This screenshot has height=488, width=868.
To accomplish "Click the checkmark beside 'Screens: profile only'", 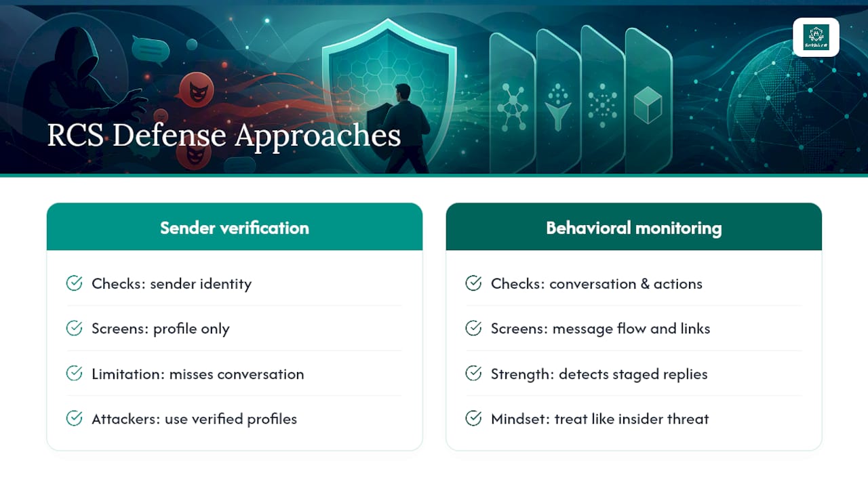I will click(75, 329).
